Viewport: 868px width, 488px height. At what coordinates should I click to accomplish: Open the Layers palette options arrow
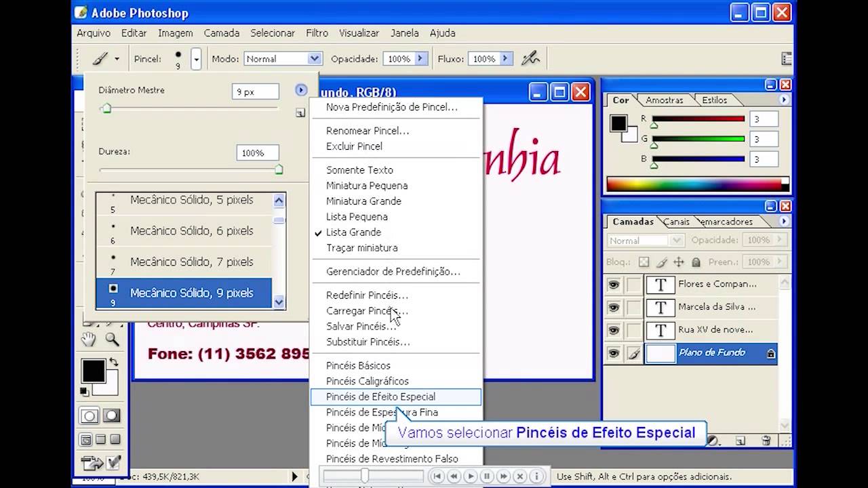[784, 222]
